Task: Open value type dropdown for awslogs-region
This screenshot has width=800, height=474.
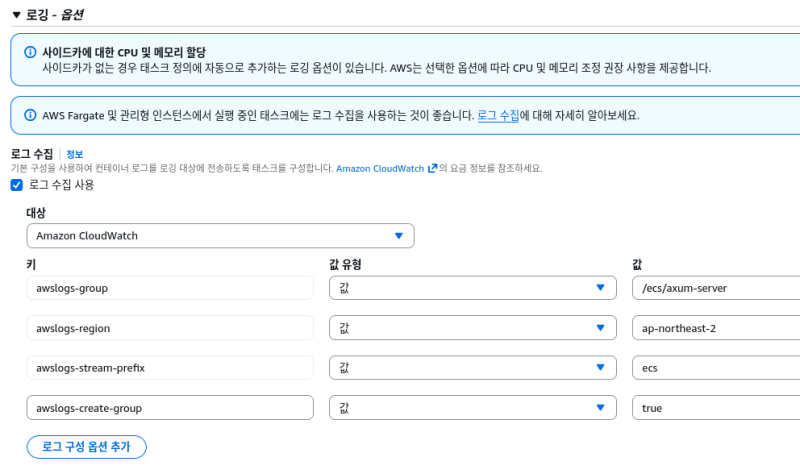Action: click(472, 328)
